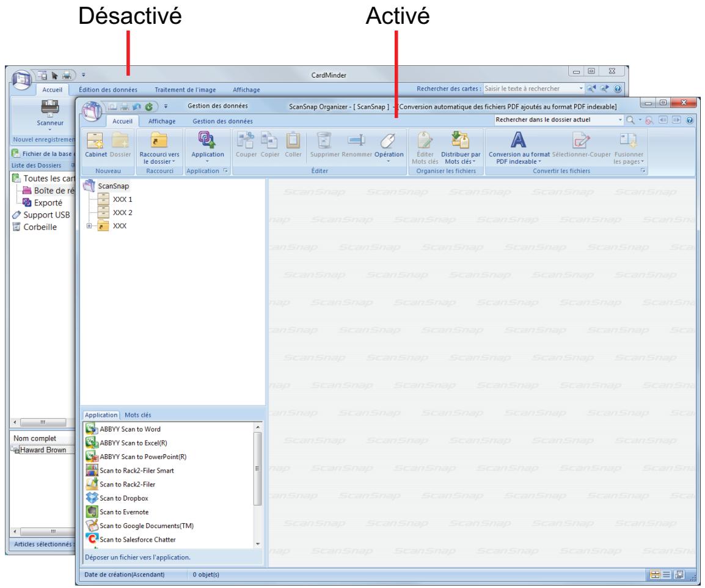Viewport: 705px width, 588px height.
Task: Select Scan to Evernote application
Action: click(x=117, y=512)
